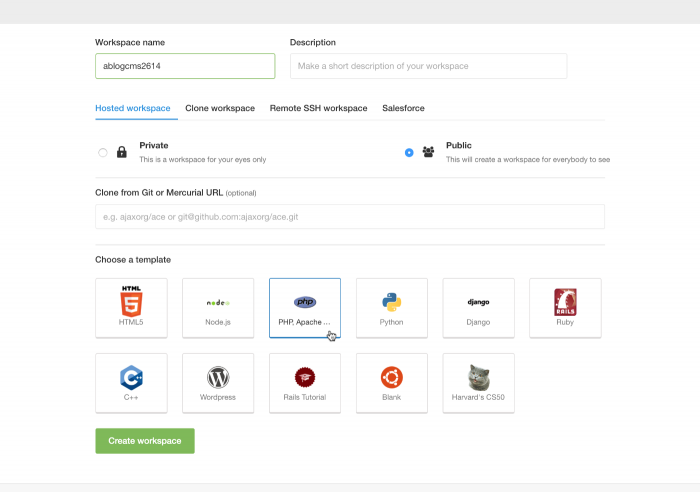The width and height of the screenshot is (700, 492).
Task: Choose the Wordpress template
Action: click(218, 383)
